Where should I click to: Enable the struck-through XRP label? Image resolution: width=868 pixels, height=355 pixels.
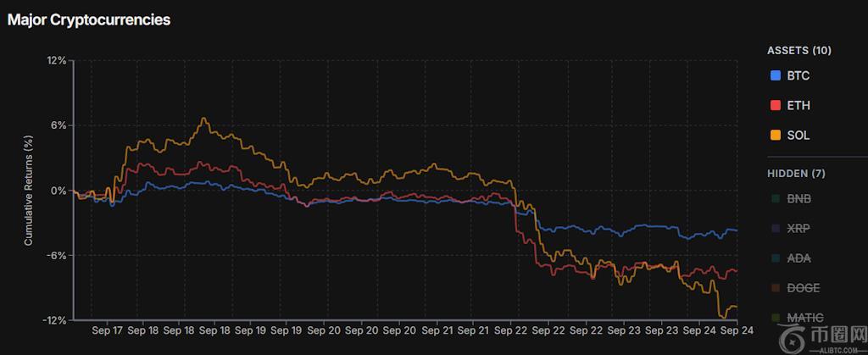pos(798,230)
